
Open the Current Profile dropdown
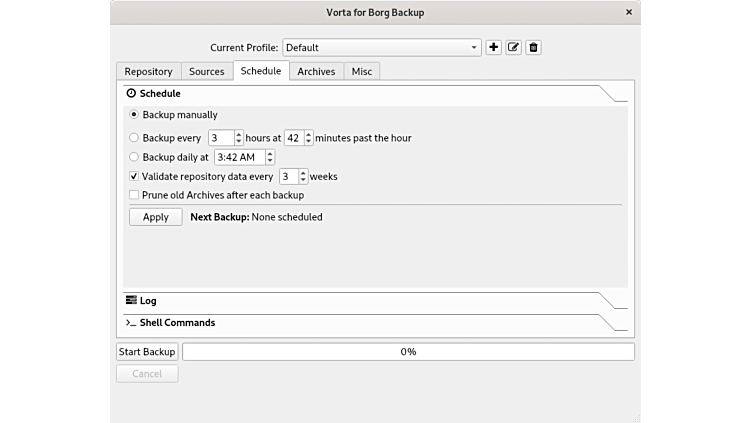pyautogui.click(x=382, y=47)
